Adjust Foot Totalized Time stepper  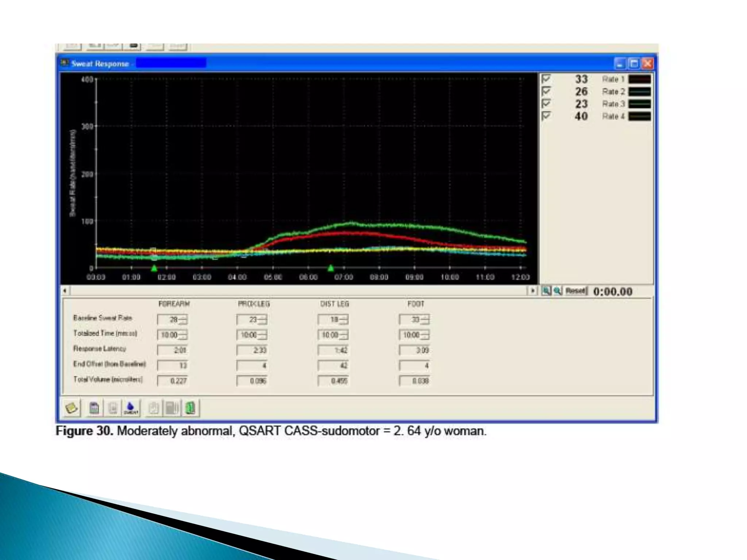pyautogui.click(x=425, y=335)
